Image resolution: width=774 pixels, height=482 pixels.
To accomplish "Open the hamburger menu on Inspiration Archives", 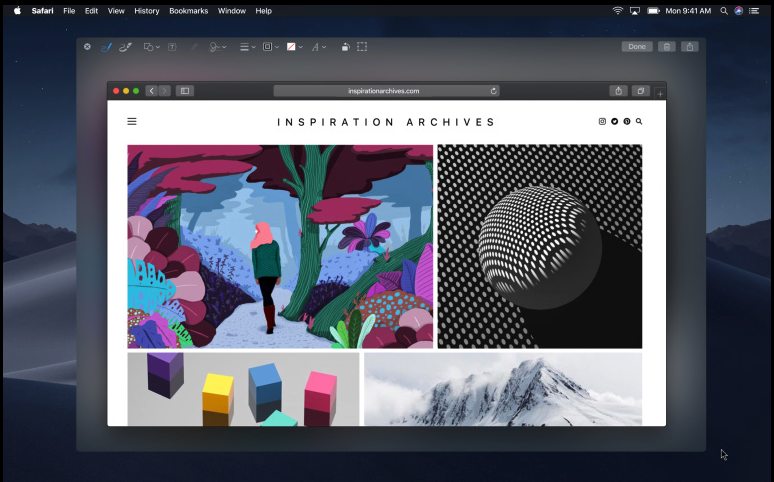I will point(132,121).
